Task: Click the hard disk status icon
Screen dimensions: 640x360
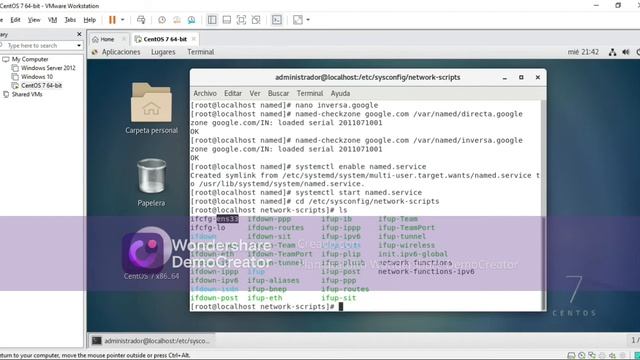Action: click(x=571, y=356)
